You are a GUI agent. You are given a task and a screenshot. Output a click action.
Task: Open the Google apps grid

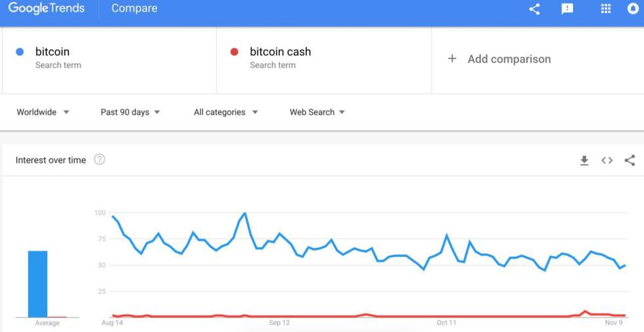pos(606,9)
